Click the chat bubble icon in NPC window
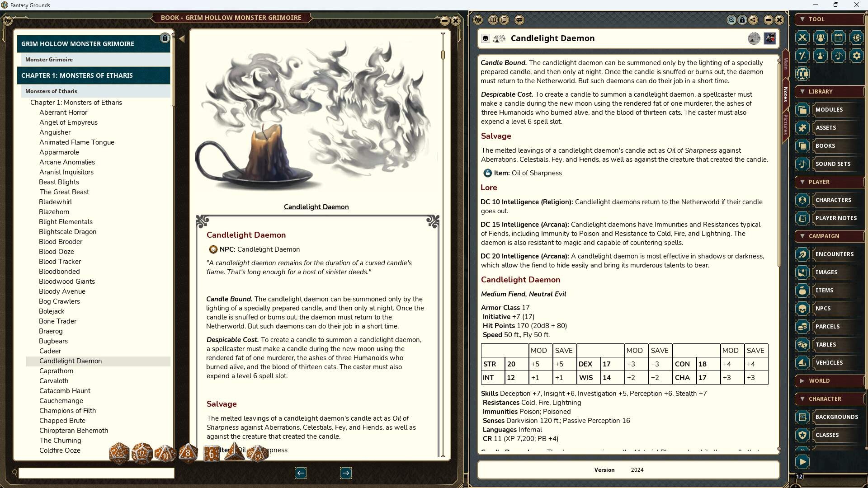This screenshot has width=868, height=488. coord(519,20)
